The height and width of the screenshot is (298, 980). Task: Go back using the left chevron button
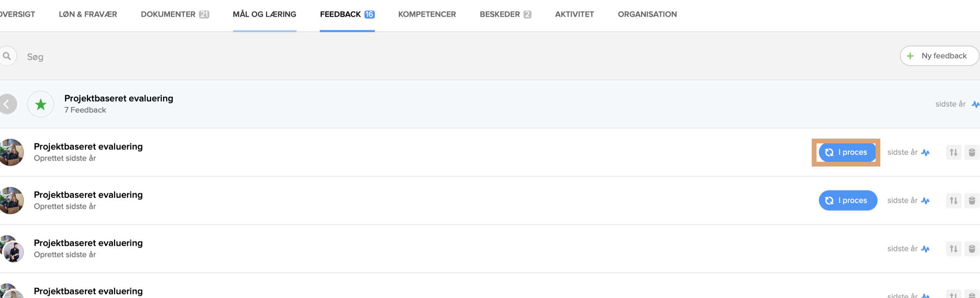(7, 104)
